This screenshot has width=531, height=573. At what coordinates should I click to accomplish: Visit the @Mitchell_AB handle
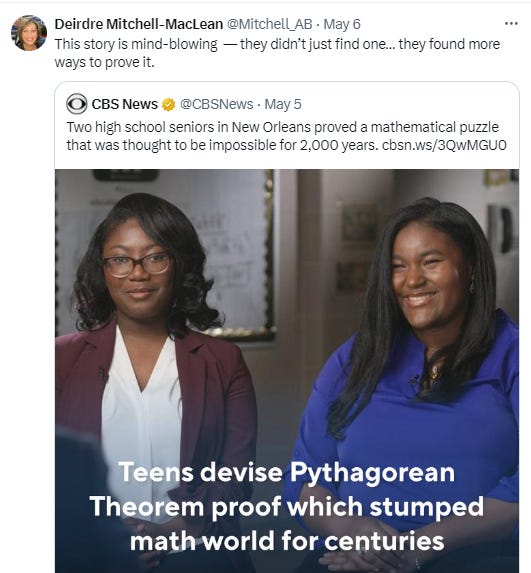(270, 24)
